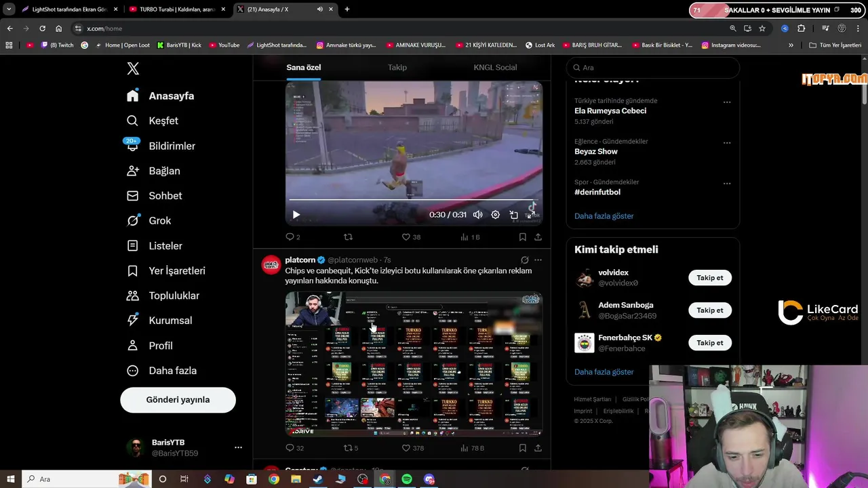Like the video post with 38 likes

pyautogui.click(x=411, y=237)
